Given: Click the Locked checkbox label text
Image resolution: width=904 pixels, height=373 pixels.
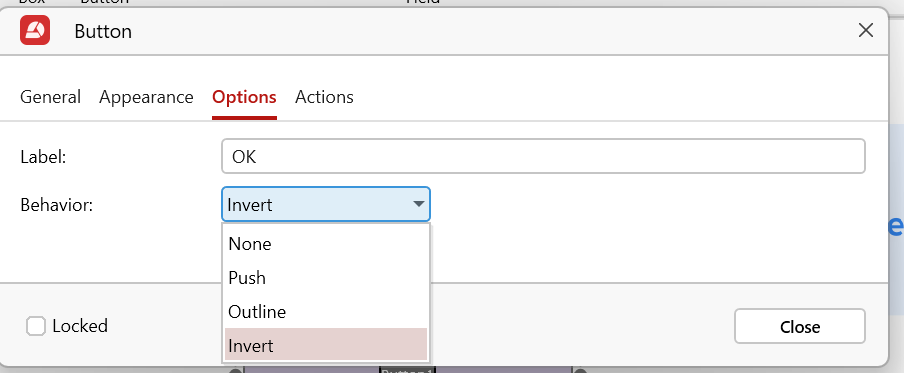Looking at the screenshot, I should coord(80,326).
